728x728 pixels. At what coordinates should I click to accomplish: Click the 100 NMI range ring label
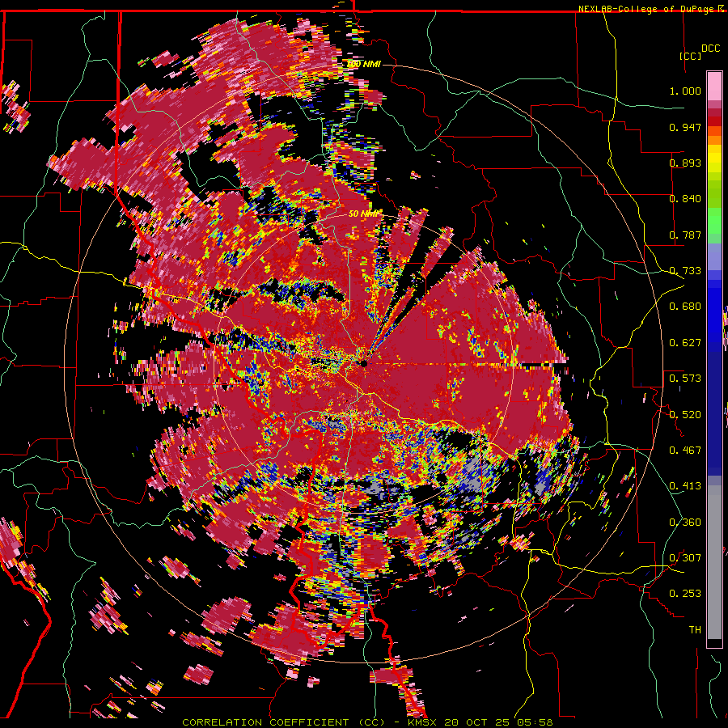pyautogui.click(x=364, y=64)
